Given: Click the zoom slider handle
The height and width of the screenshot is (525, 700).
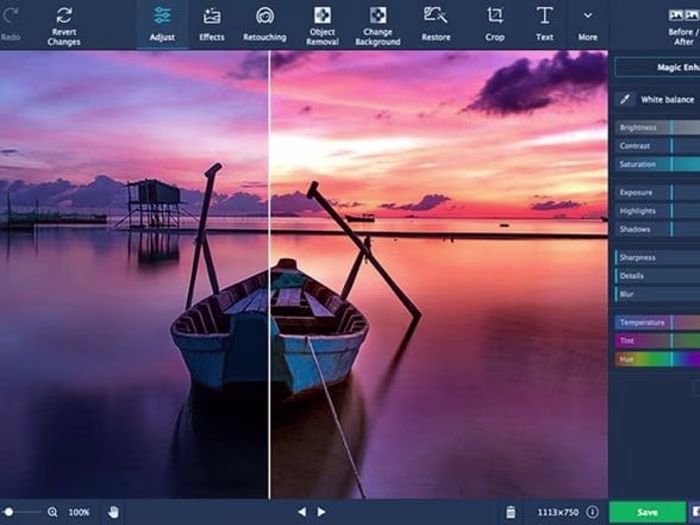Looking at the screenshot, I should pos(8,512).
